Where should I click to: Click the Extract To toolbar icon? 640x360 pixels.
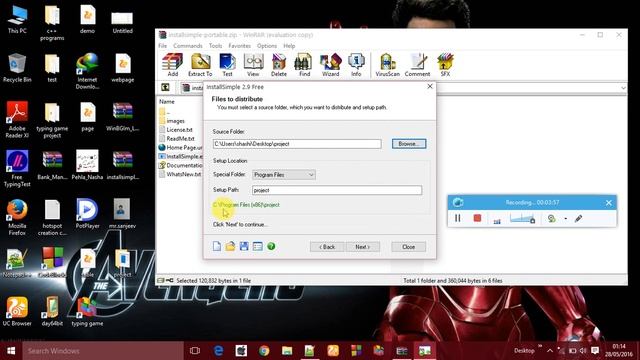click(200, 65)
